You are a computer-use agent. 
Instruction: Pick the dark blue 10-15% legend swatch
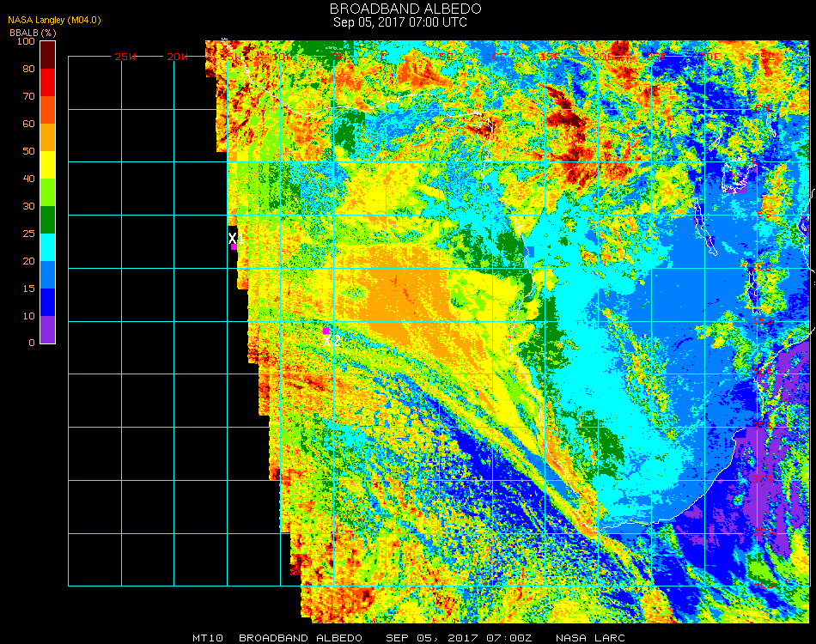point(48,302)
